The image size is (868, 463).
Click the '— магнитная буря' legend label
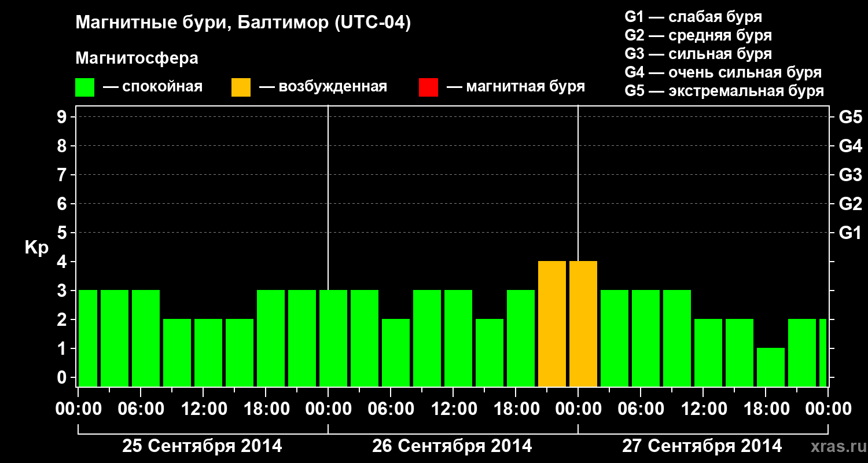[x=516, y=87]
